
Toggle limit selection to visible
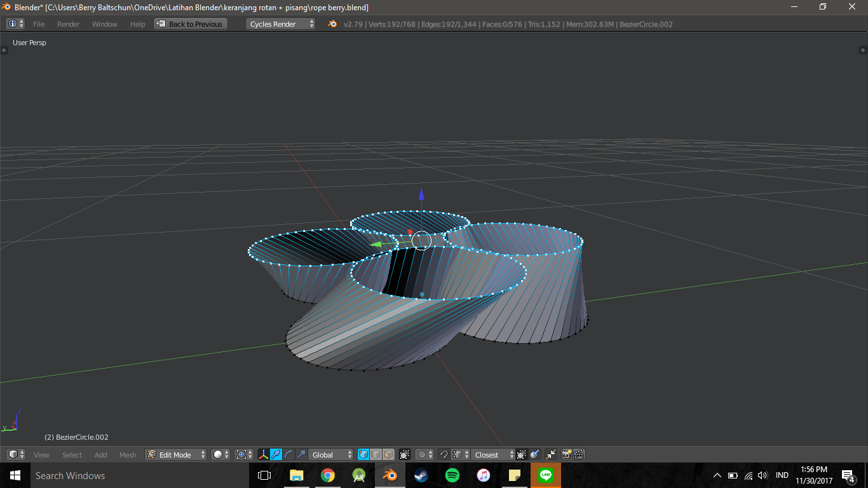click(x=405, y=454)
